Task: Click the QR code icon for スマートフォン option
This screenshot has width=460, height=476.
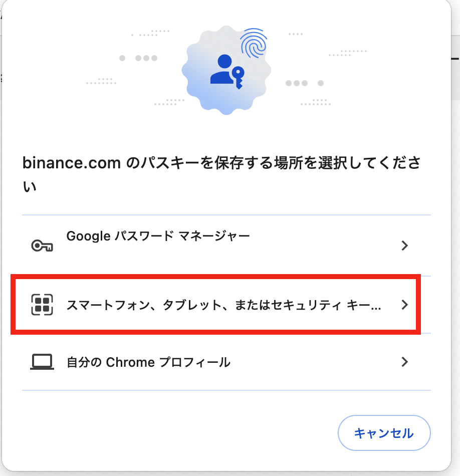Action: [x=42, y=305]
